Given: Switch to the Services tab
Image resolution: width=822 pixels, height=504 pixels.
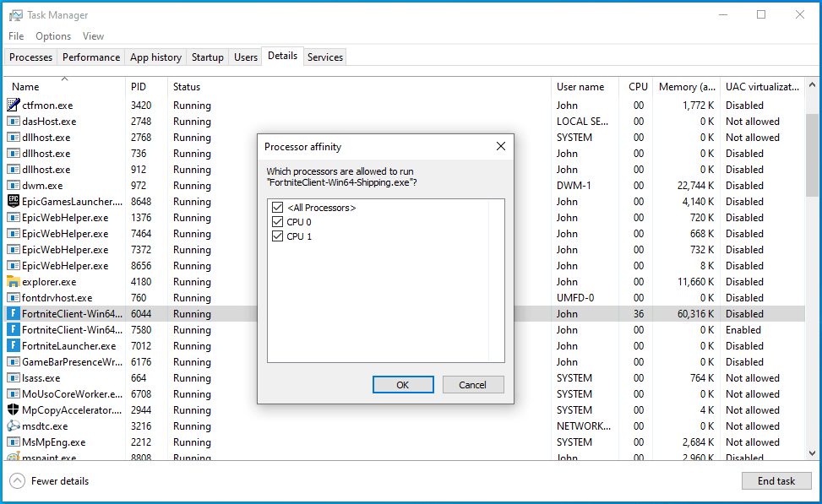Looking at the screenshot, I should pos(325,57).
